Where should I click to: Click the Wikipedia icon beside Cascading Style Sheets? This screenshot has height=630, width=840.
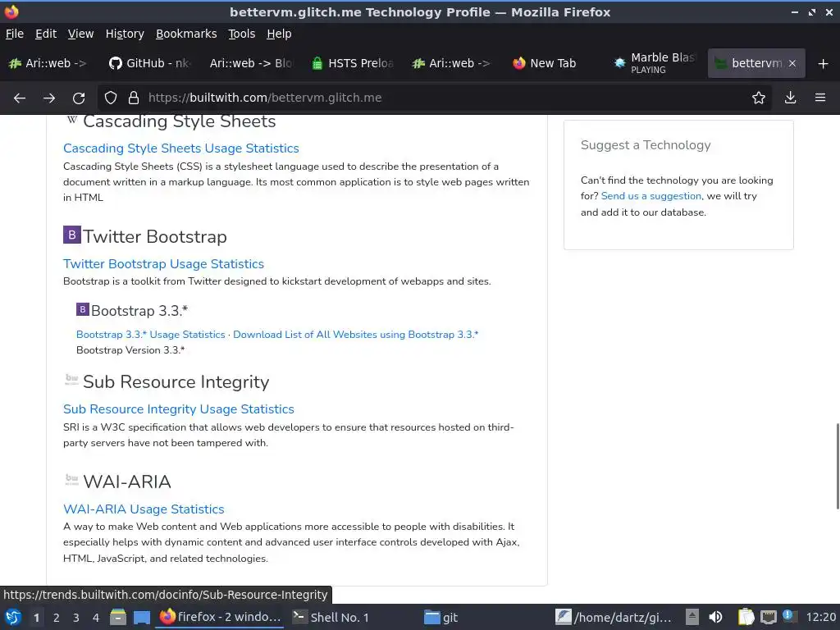point(72,120)
